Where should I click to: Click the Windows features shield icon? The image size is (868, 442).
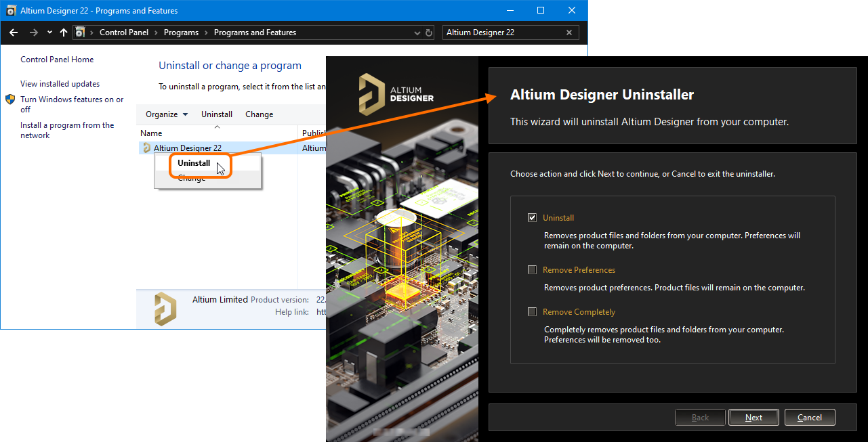10,100
